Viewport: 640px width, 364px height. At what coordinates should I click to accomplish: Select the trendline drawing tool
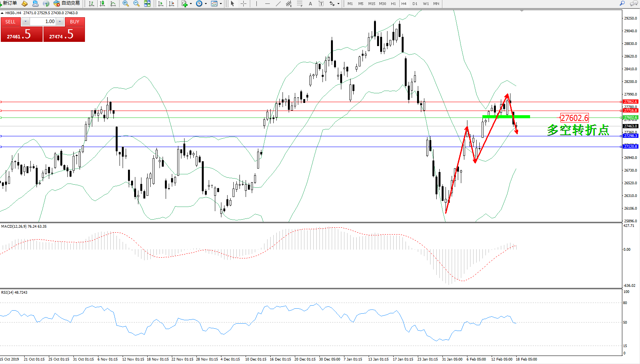(x=278, y=3)
